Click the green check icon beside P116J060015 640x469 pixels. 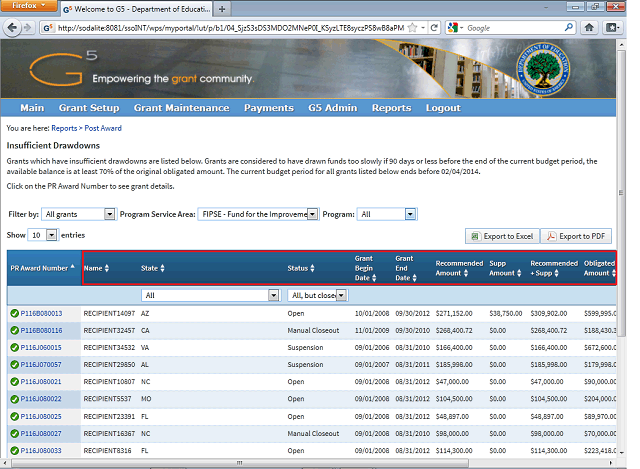tap(14, 347)
